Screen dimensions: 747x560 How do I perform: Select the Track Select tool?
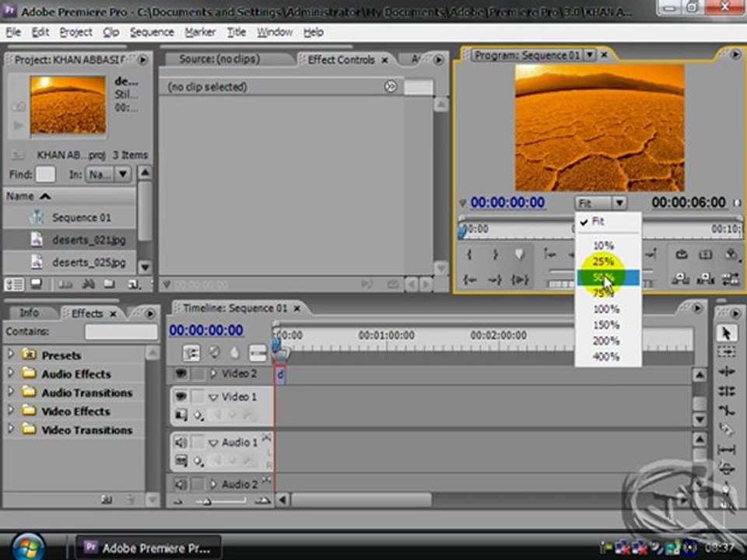click(x=726, y=352)
